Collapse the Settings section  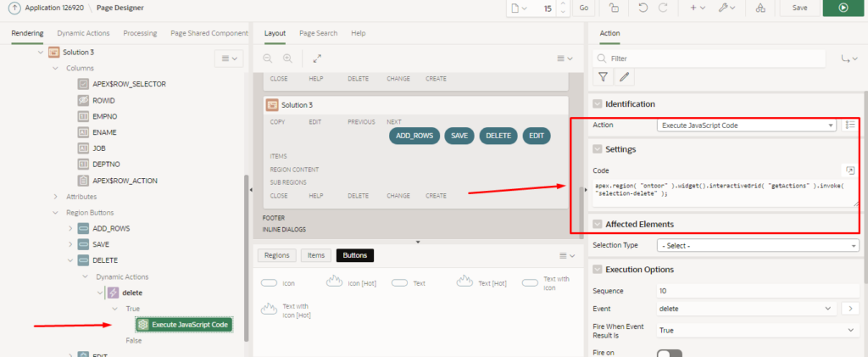tap(597, 149)
